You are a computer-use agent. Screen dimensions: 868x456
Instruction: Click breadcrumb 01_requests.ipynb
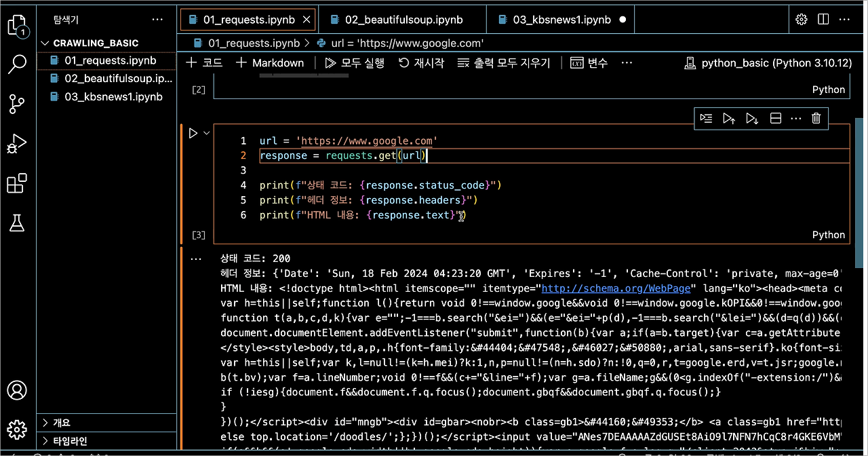(247, 43)
